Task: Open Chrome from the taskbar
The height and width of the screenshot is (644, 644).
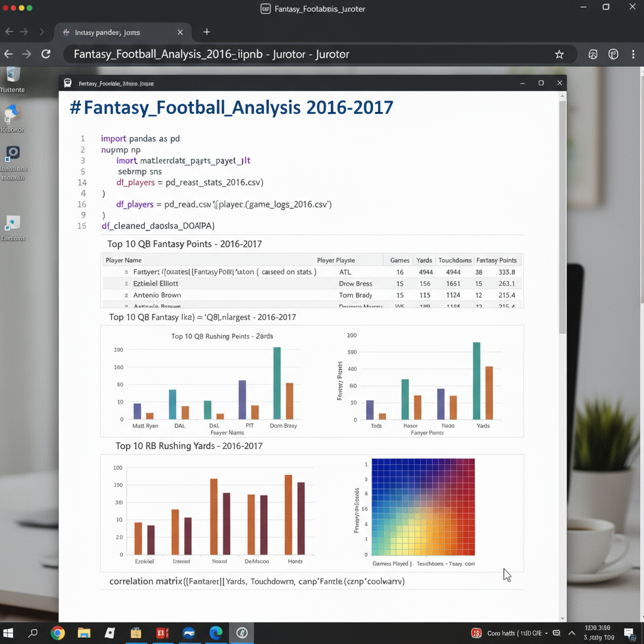Action: [x=58, y=633]
